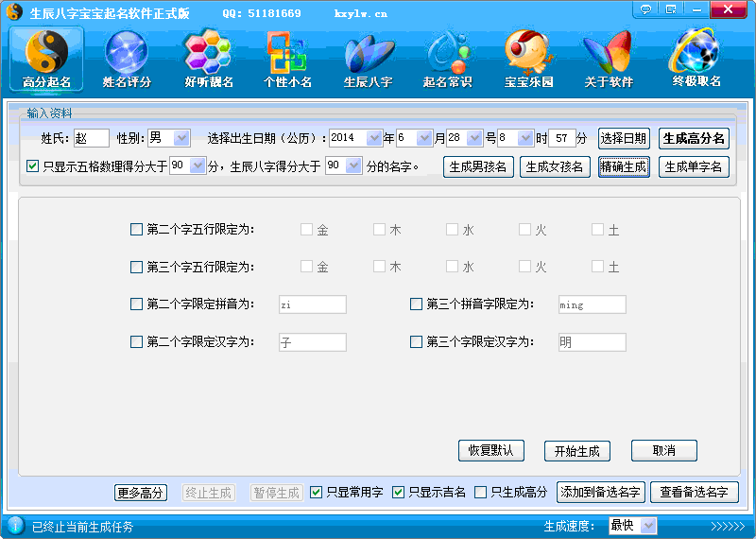The image size is (756, 539).
Task: Toggle 只显示五格数理得分大于 checkbox
Action: click(32, 166)
